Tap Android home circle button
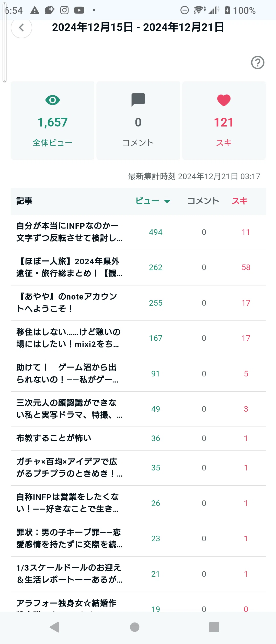The width and height of the screenshot is (276, 644). pos(135,627)
